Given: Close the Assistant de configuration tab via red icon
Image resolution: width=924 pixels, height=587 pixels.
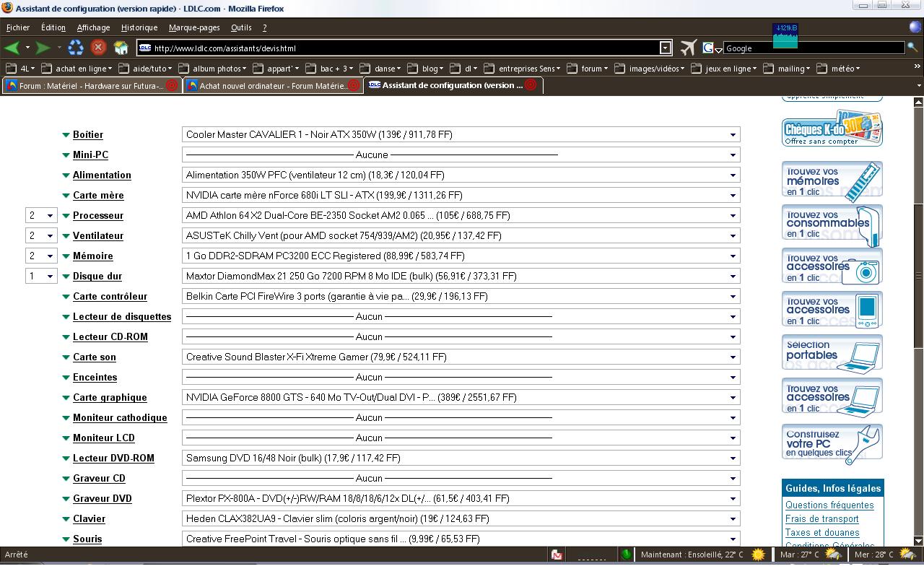Looking at the screenshot, I should [x=531, y=84].
